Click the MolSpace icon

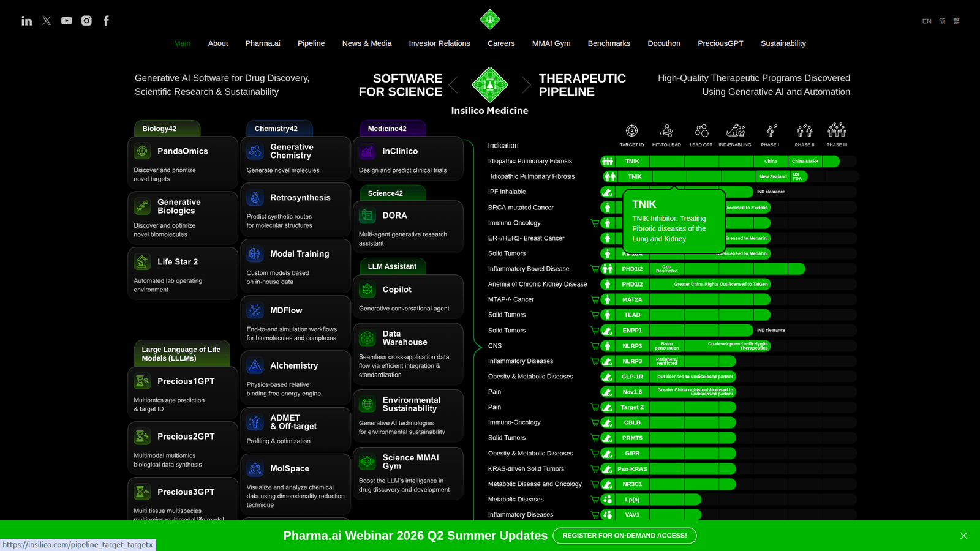click(x=255, y=468)
